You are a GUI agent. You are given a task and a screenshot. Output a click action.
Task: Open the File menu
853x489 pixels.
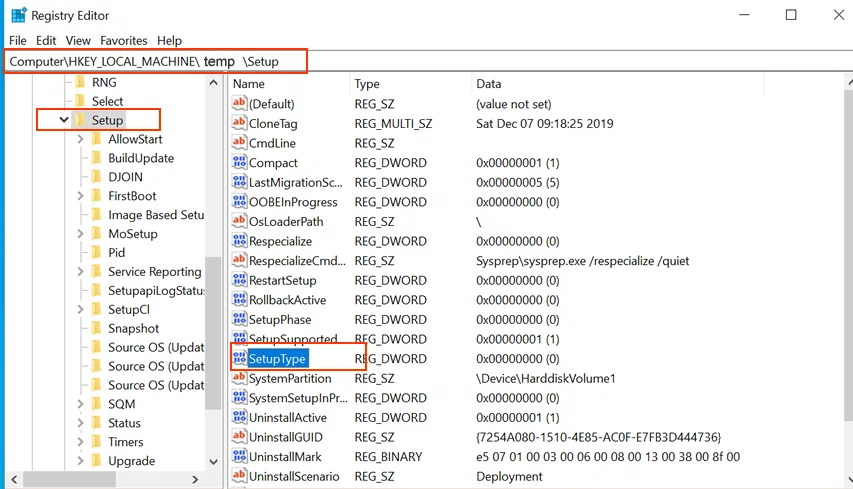tap(17, 40)
